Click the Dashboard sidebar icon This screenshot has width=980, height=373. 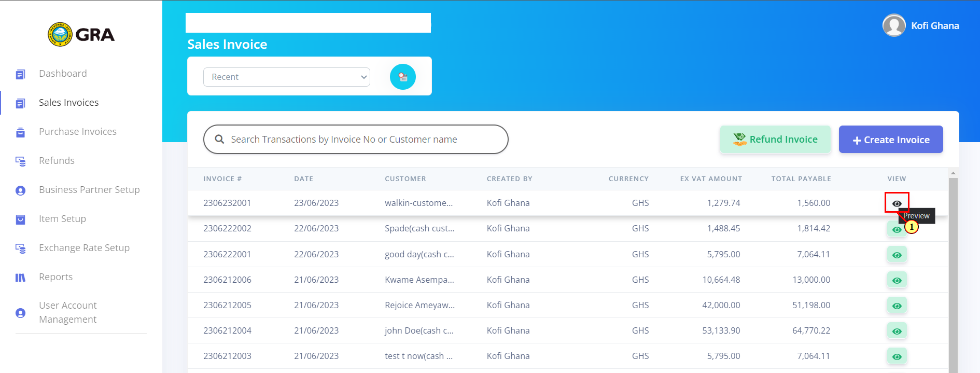click(20, 74)
